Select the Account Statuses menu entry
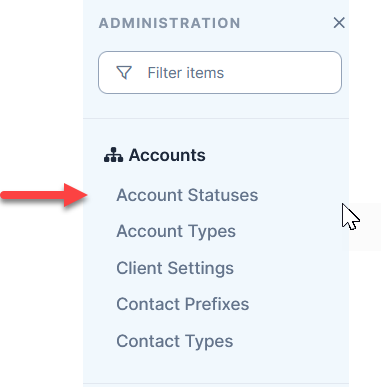Screen dimensions: 381x387 pos(187,195)
